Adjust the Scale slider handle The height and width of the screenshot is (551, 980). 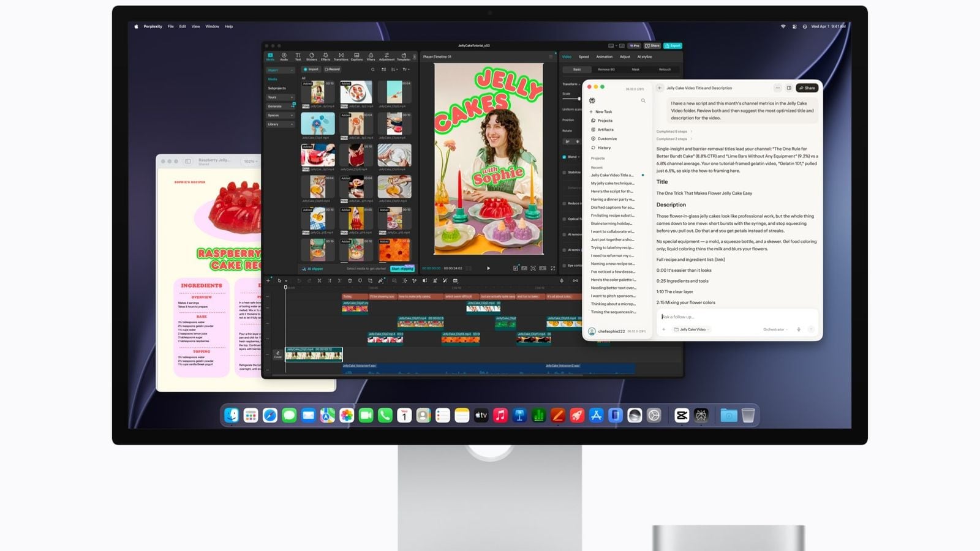pyautogui.click(x=579, y=99)
